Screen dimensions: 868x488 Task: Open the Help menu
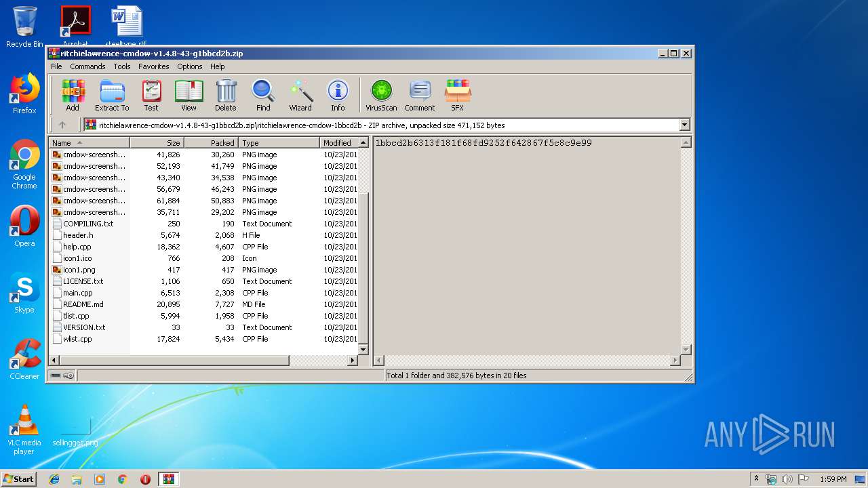tap(217, 66)
